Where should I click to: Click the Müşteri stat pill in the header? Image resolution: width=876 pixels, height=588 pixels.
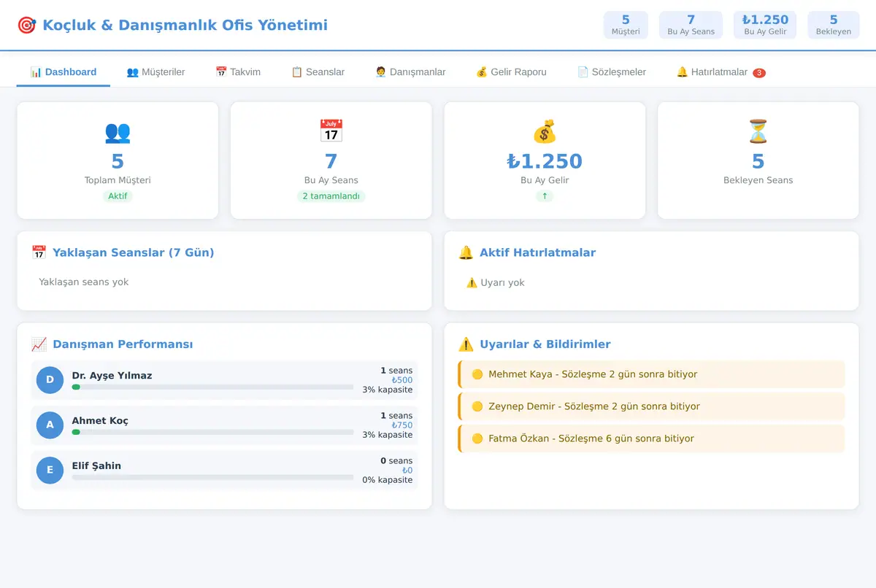(626, 25)
